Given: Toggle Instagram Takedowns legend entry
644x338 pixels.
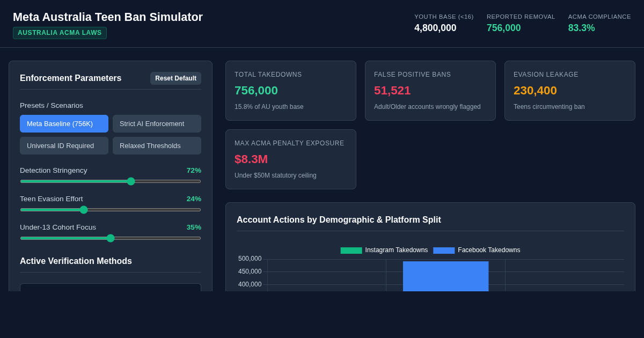Looking at the screenshot, I should click(x=384, y=250).
